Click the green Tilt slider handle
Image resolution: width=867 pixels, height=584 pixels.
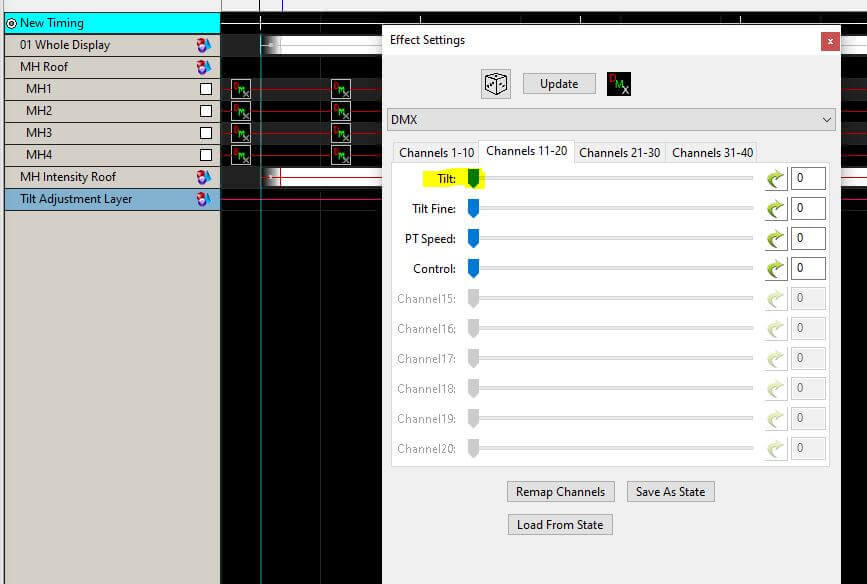click(474, 179)
